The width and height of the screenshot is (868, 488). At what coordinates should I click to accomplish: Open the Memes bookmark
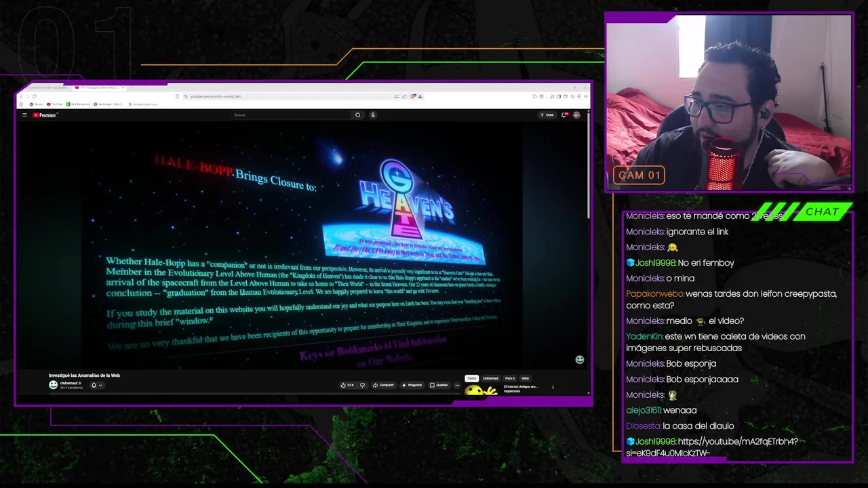[x=37, y=104]
